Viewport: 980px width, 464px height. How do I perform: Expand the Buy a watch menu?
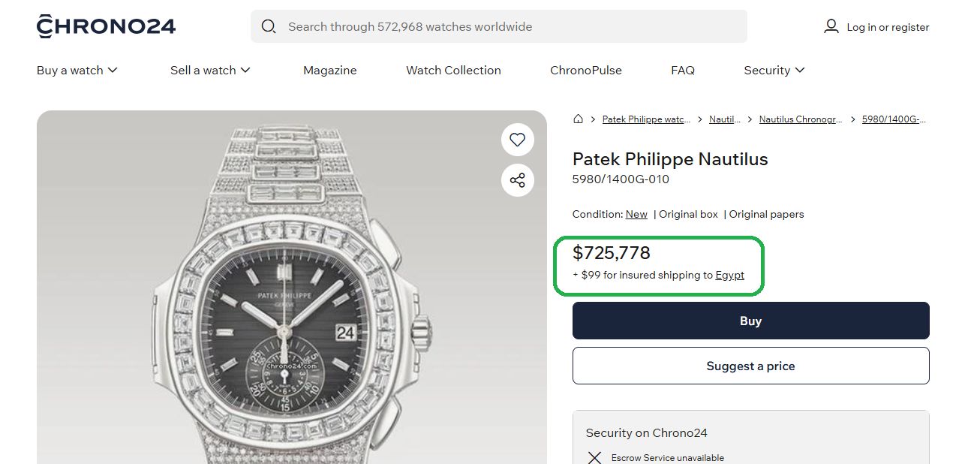77,70
